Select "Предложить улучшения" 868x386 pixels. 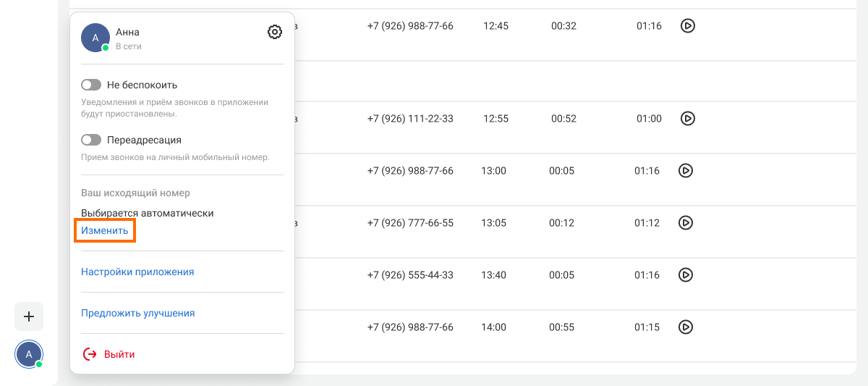[137, 314]
